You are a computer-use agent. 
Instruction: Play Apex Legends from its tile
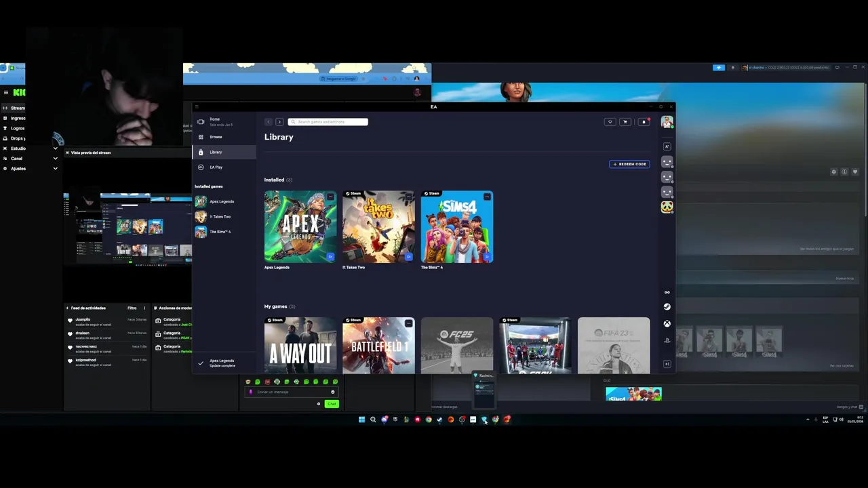pos(330,257)
